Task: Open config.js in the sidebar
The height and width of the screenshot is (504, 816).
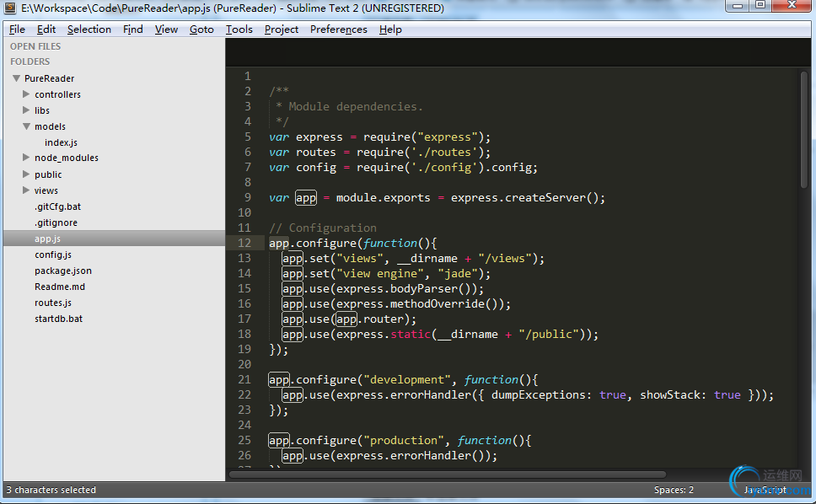Action: coord(53,255)
